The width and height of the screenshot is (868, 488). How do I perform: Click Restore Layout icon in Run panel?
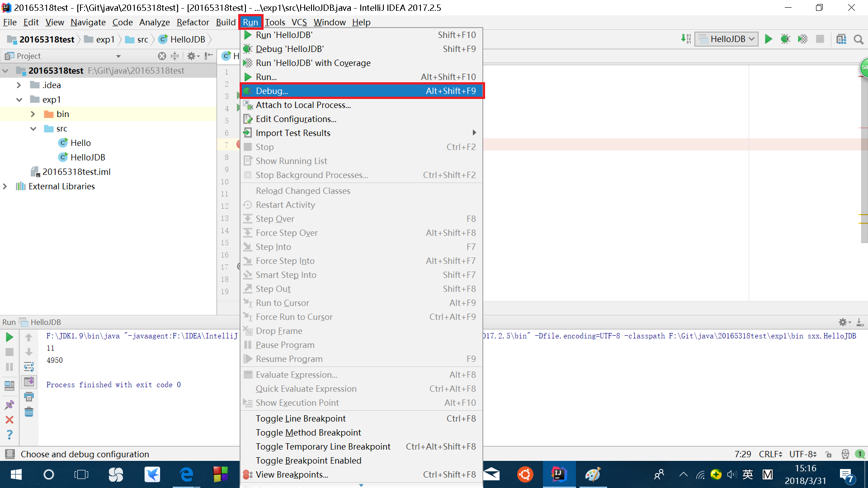9,385
